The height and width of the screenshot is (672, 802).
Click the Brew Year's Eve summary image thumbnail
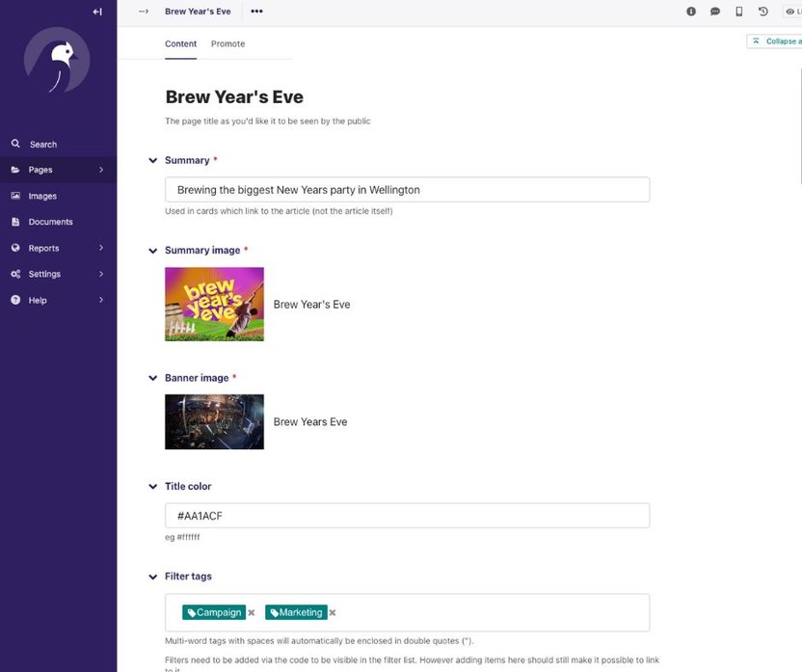pos(214,304)
